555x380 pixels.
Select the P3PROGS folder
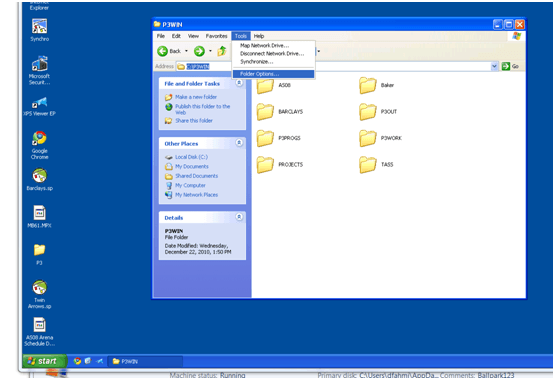pos(279,138)
